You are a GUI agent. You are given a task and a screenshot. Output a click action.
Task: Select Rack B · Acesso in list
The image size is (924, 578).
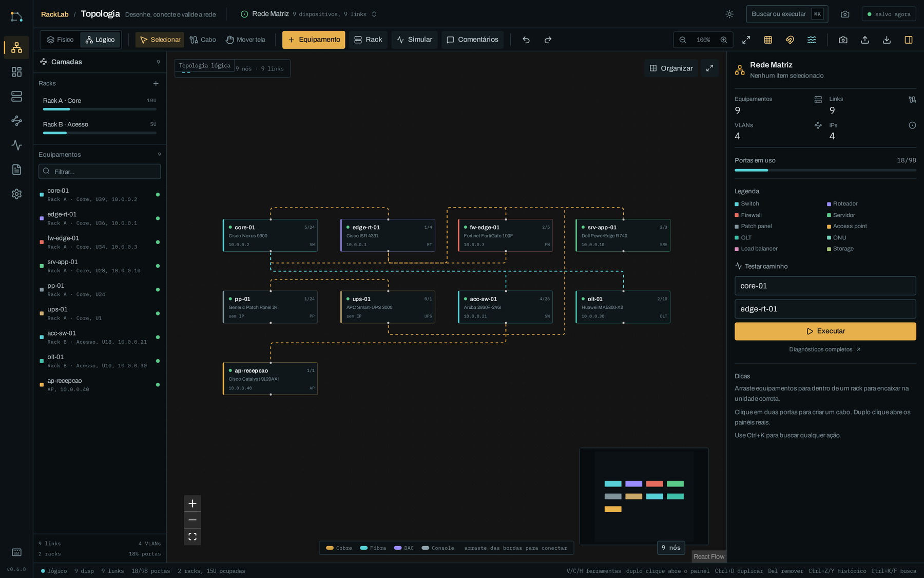100,128
